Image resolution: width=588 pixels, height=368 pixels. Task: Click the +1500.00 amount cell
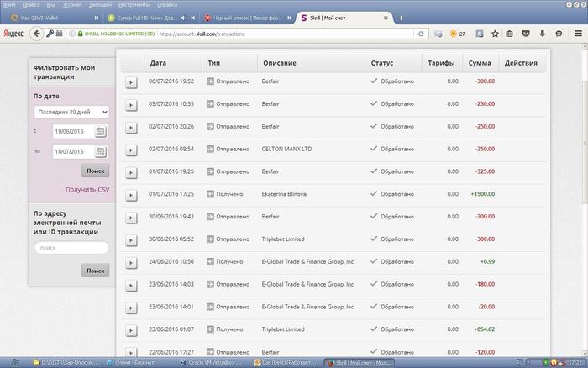pyautogui.click(x=483, y=194)
